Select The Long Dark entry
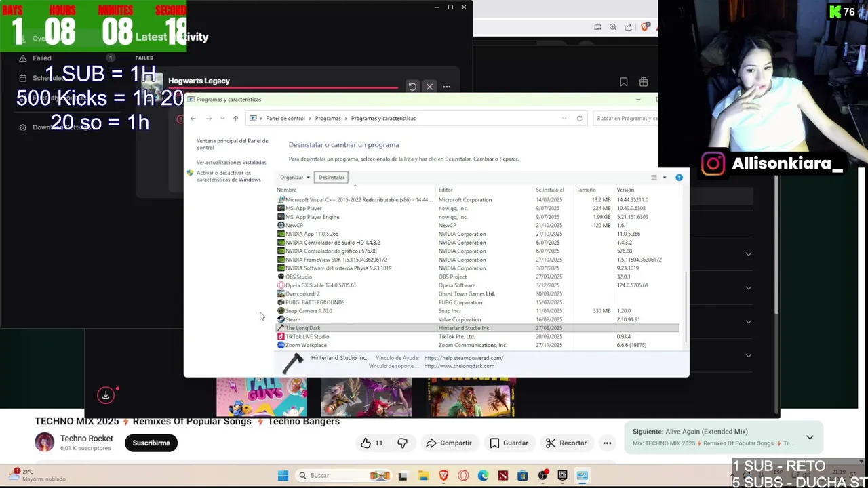The image size is (868, 488). point(477,328)
